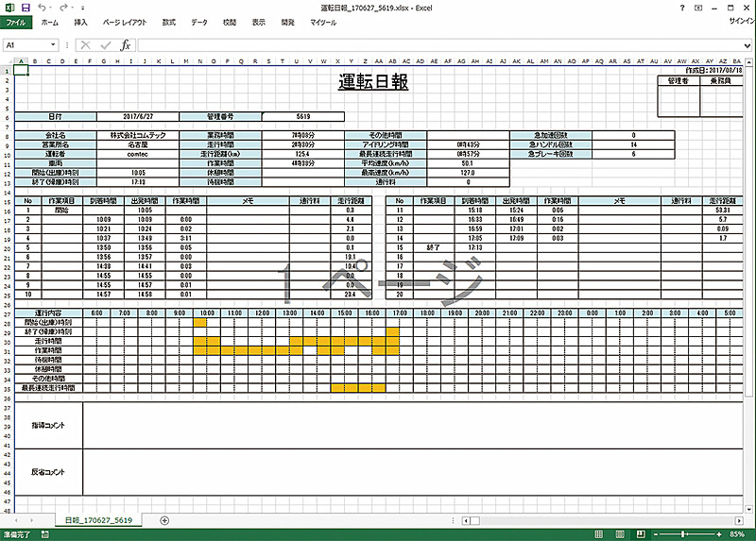
Task: Select the 管理番号 value 5619
Action: point(303,116)
